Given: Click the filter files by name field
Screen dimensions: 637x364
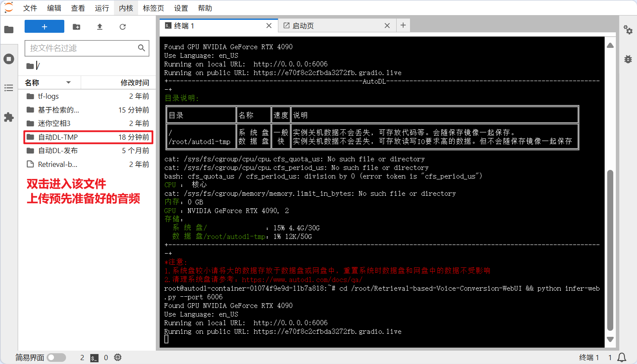Looking at the screenshot, I should pos(87,48).
